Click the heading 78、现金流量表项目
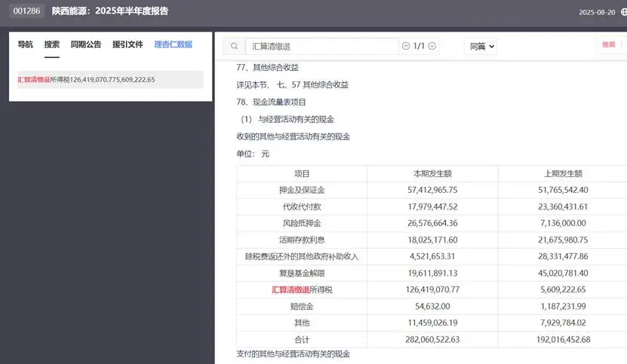The image size is (627, 364). pos(271,102)
